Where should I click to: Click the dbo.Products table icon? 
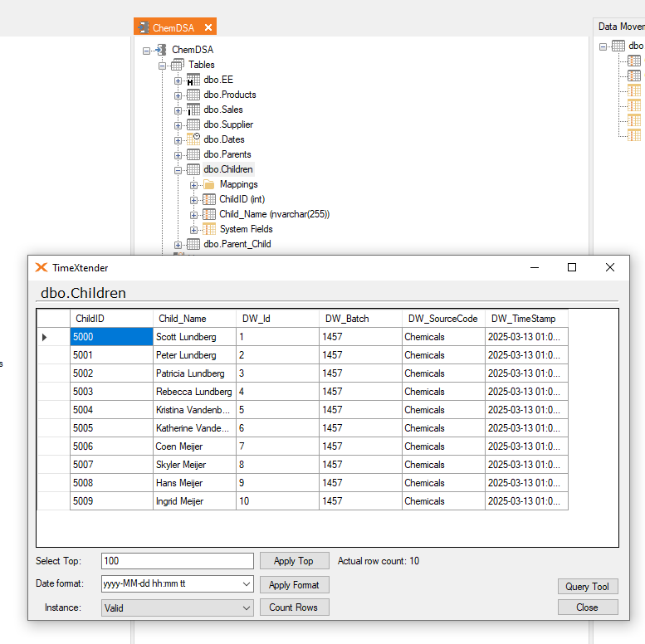(193, 95)
